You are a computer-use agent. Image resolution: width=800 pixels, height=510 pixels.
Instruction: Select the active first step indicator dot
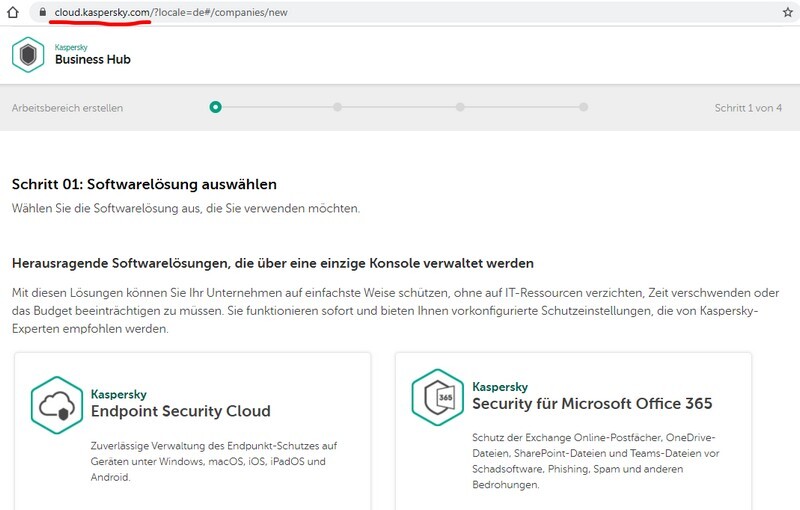(215, 107)
